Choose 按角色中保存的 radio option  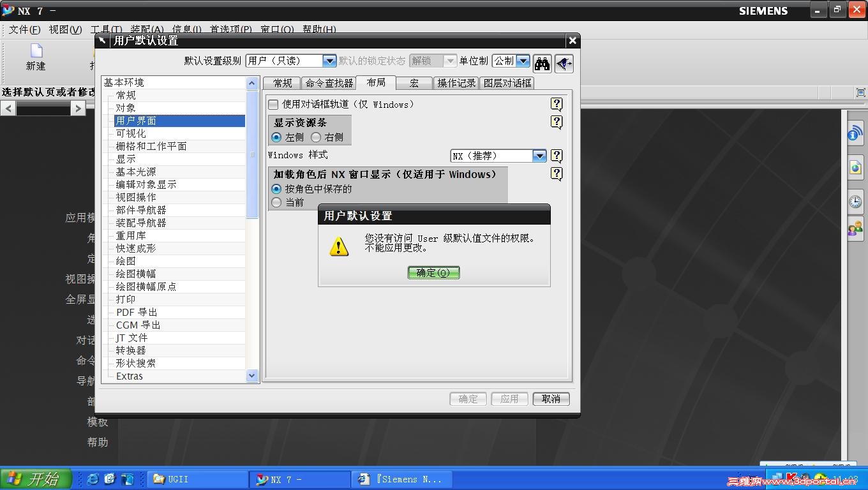[276, 189]
